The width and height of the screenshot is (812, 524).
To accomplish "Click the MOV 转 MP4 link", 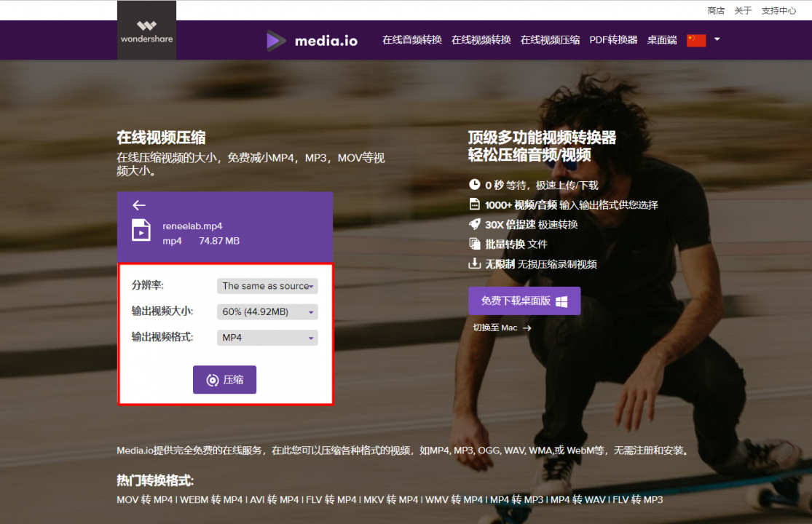I will click(x=145, y=500).
